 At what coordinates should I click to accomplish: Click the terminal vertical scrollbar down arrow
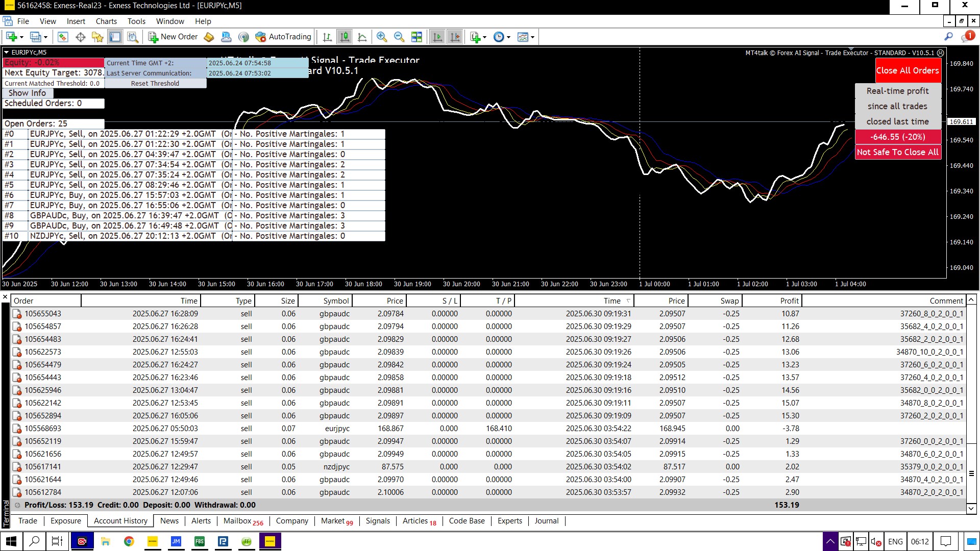[971, 508]
